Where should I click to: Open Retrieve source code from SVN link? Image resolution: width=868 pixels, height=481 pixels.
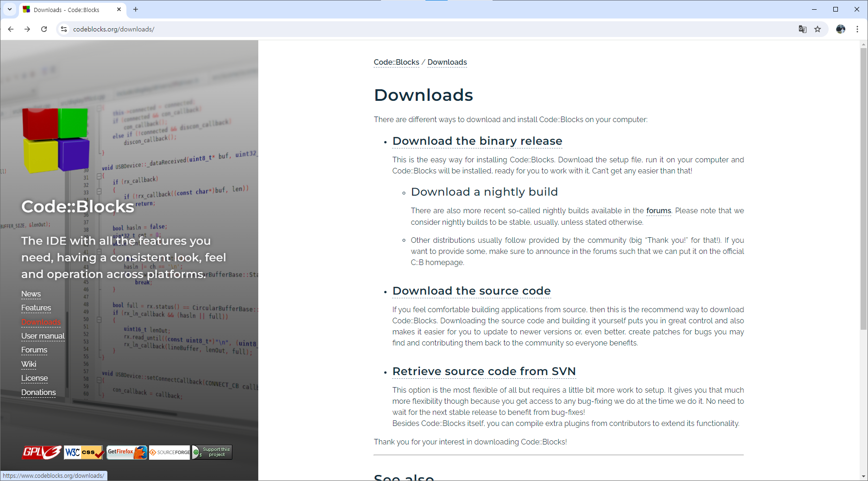pyautogui.click(x=484, y=371)
